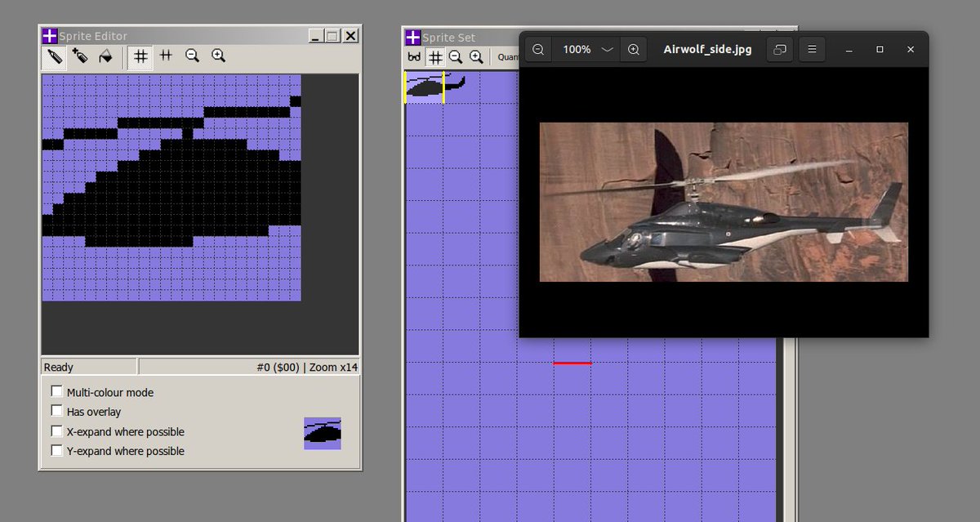Click the Airwolf_side.jpg title text
The width and height of the screenshot is (980, 522).
[x=708, y=50]
